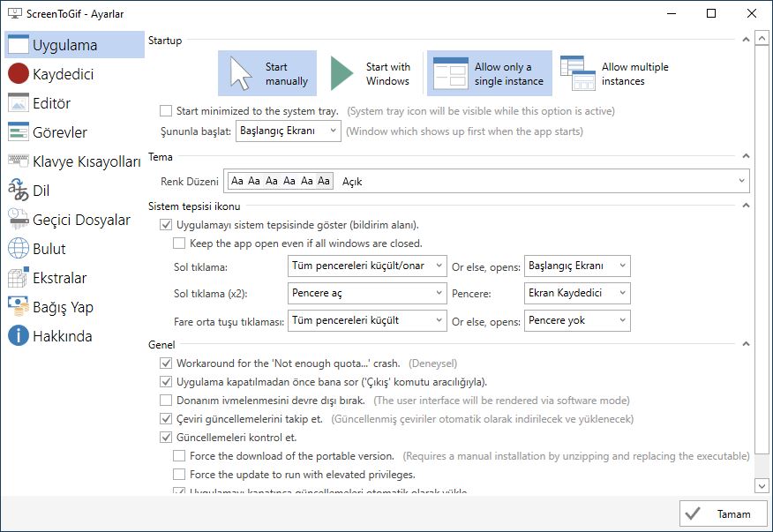Click the ScreenToGif title bar icon

pyautogui.click(x=15, y=13)
